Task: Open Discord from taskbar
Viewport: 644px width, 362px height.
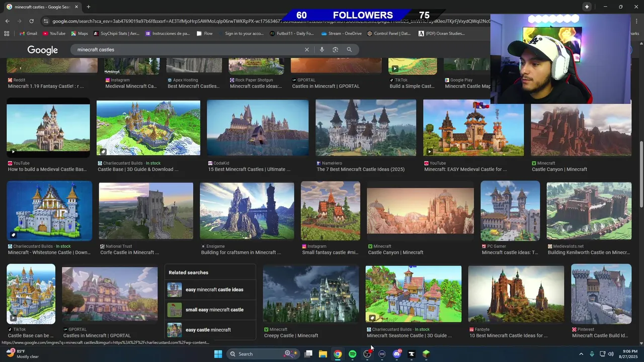Action: point(396,354)
